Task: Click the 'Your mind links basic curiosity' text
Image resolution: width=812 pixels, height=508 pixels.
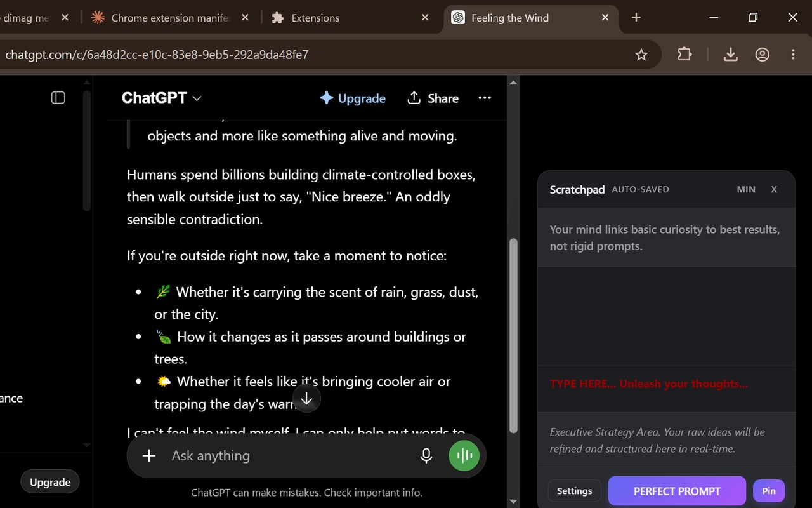Action: (665, 237)
